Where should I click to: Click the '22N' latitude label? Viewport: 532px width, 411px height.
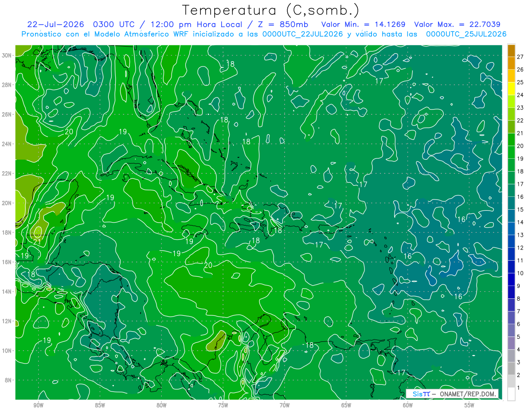click(x=8, y=173)
